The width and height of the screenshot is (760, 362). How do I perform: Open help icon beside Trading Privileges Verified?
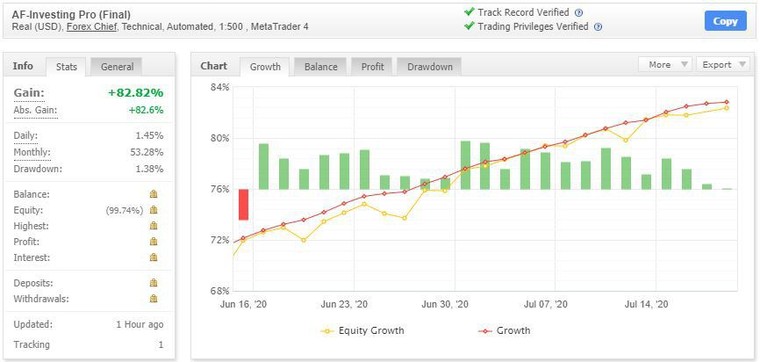[x=598, y=27]
